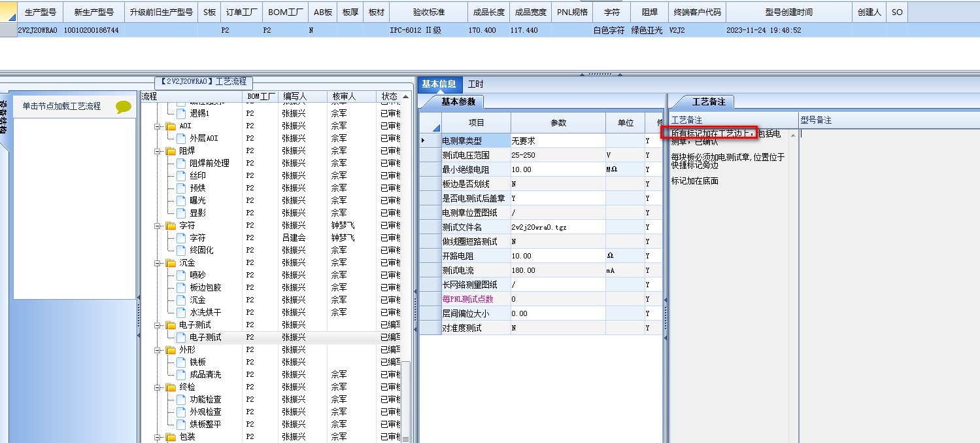The image size is (980, 443).
Task: Open the 工时 tab
Action: click(x=476, y=84)
